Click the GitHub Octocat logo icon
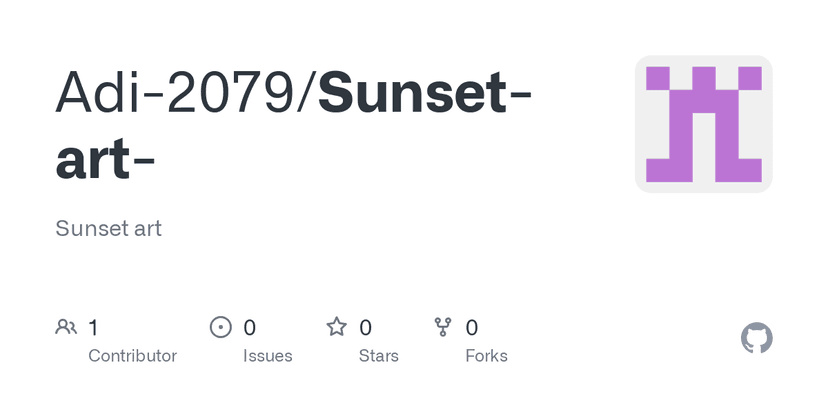The image size is (828, 414). (x=757, y=338)
